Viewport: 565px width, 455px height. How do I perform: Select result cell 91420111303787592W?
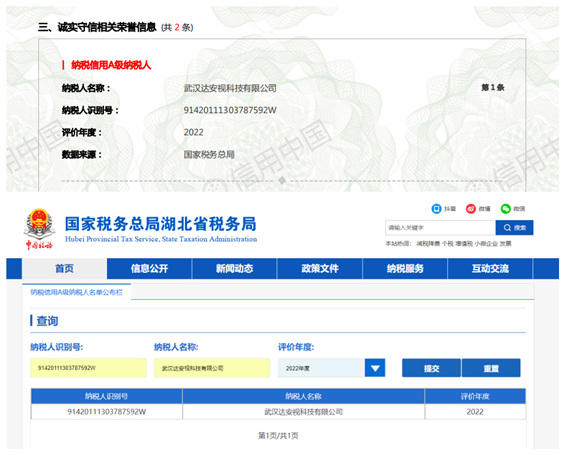click(x=107, y=412)
